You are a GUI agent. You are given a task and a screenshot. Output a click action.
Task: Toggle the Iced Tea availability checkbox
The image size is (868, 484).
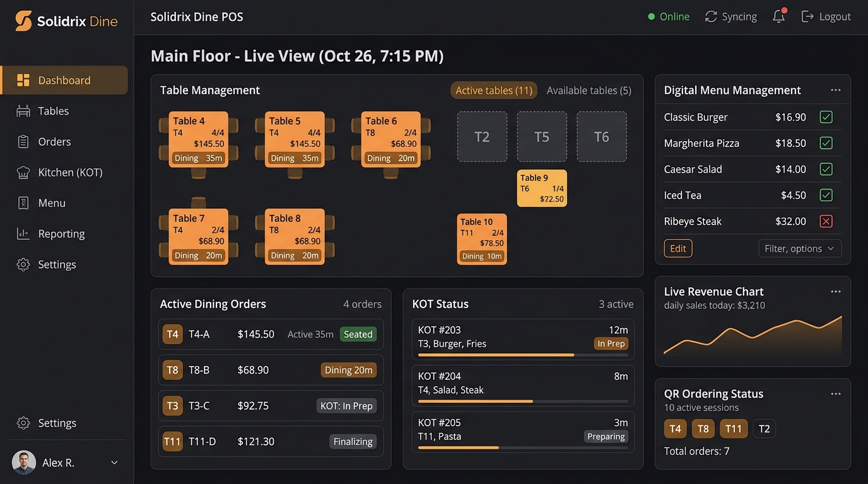coord(826,195)
